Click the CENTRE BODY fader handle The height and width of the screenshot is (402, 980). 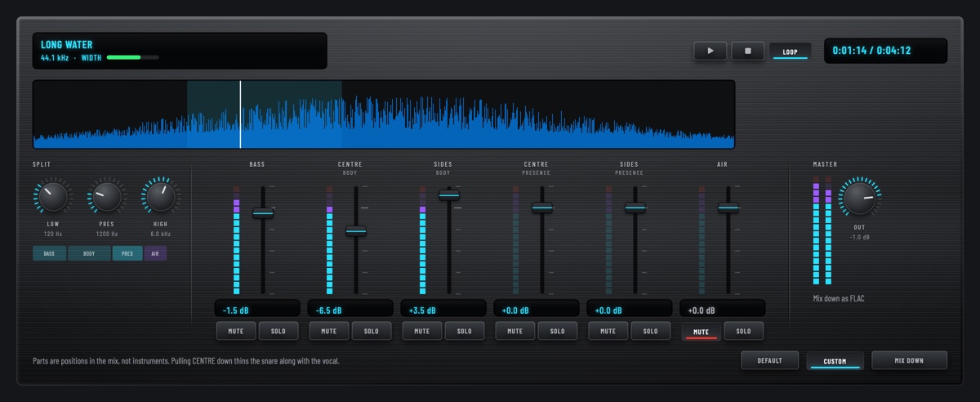tap(356, 230)
